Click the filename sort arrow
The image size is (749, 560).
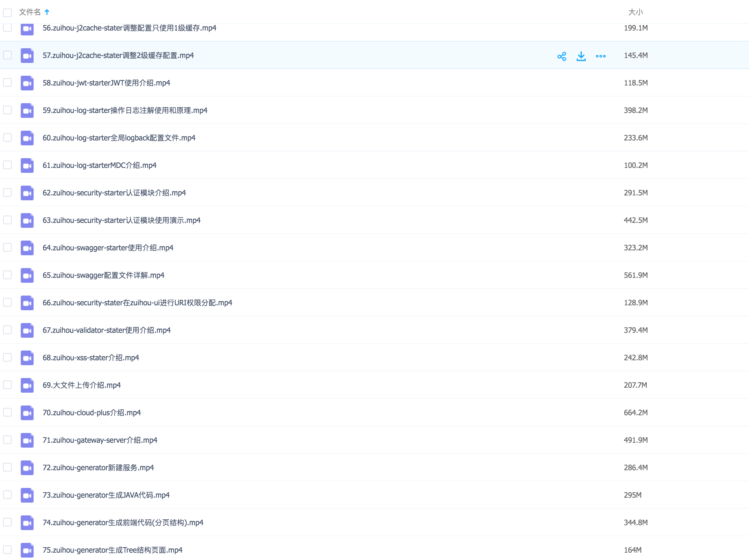pos(47,12)
